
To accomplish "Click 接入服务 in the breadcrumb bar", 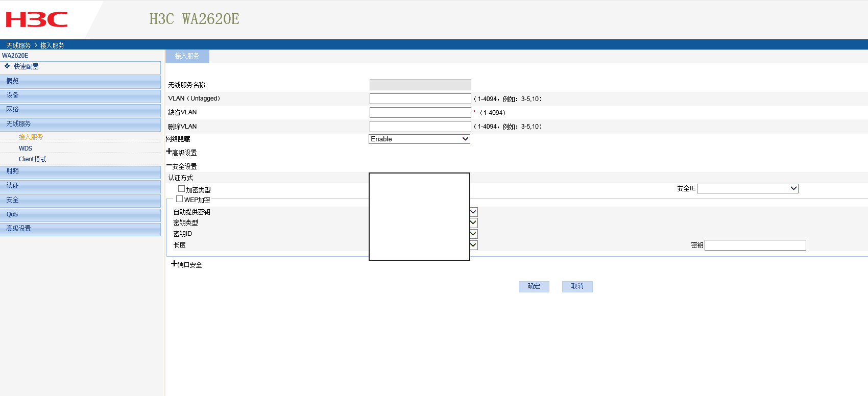I will pos(52,45).
